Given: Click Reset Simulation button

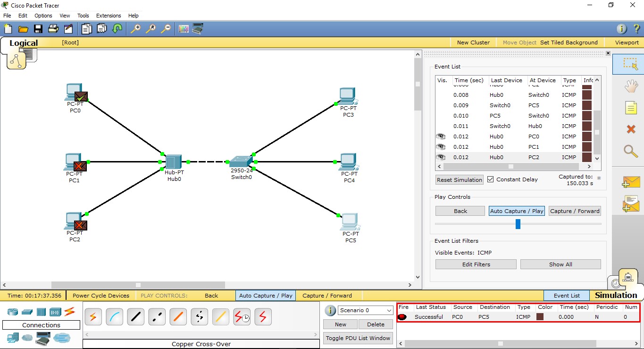Looking at the screenshot, I should (x=460, y=180).
